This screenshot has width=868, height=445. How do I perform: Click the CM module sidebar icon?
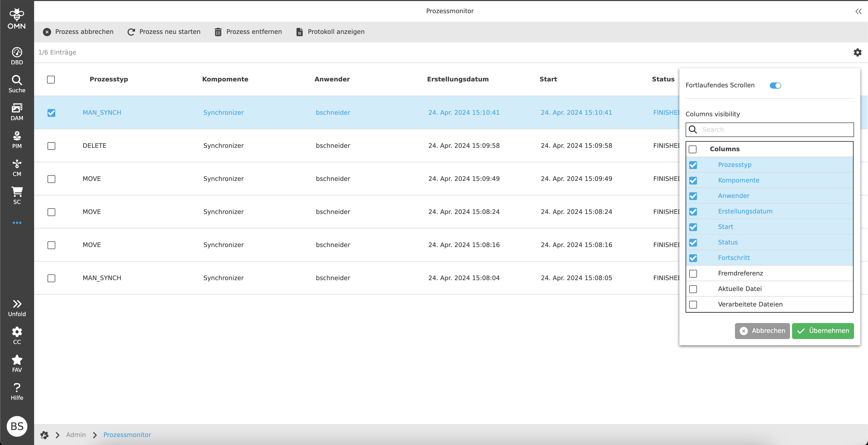[17, 167]
